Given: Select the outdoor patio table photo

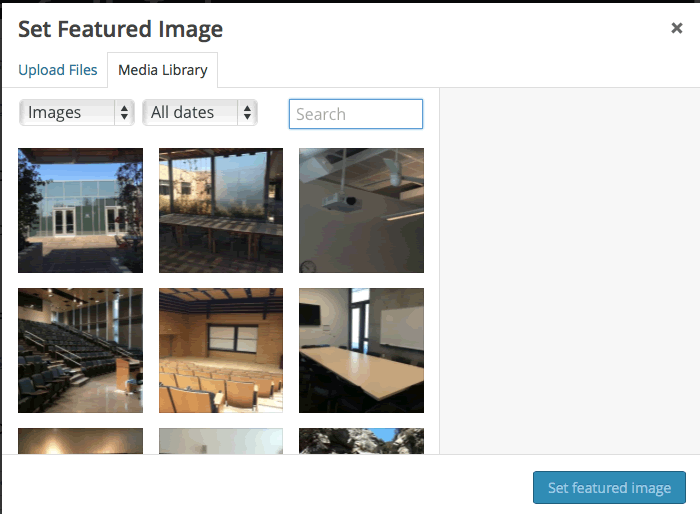Looking at the screenshot, I should (221, 210).
